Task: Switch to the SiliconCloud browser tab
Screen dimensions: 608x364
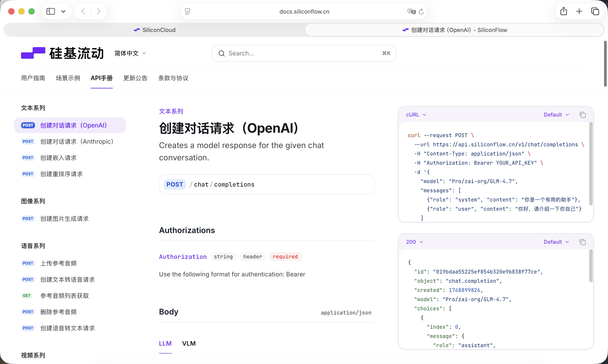Action: pos(155,30)
